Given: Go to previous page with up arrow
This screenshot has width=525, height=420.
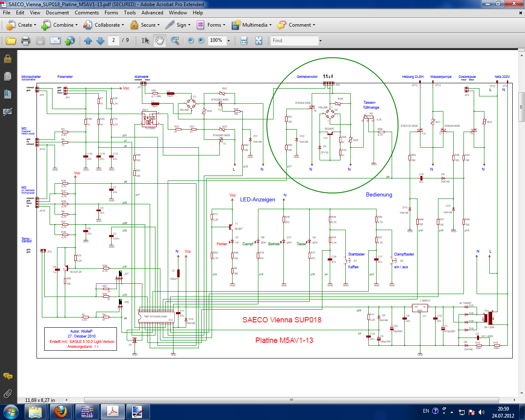Looking at the screenshot, I should pos(88,41).
